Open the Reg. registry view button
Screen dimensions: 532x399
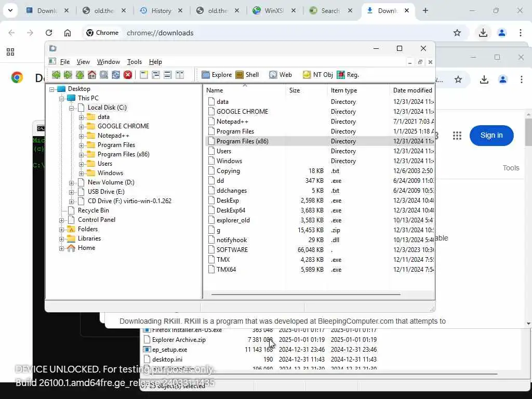click(x=348, y=75)
